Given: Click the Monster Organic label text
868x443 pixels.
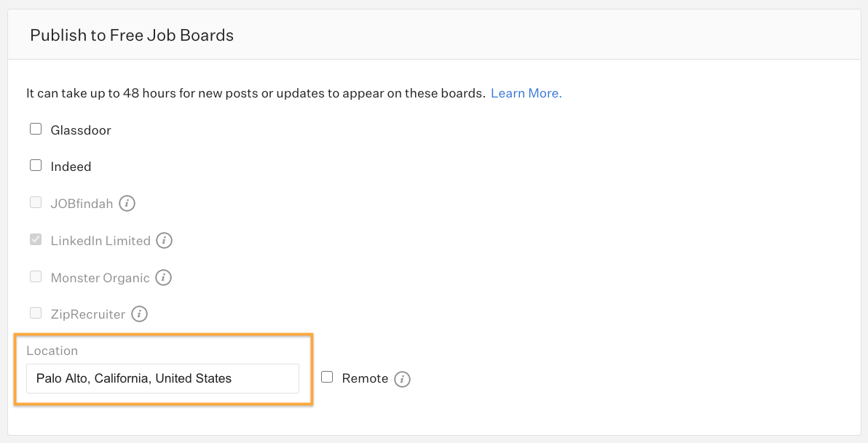Looking at the screenshot, I should 100,278.
